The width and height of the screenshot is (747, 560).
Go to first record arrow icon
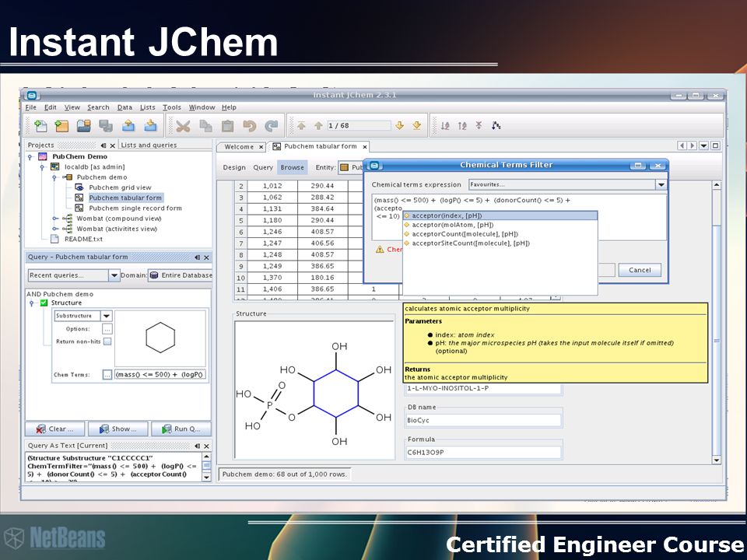[301, 126]
